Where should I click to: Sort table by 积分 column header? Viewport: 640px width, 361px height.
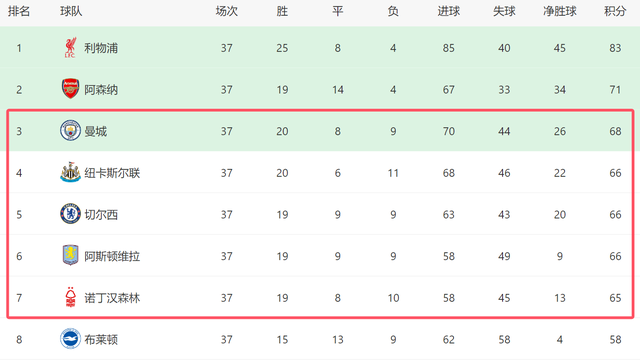615,11
